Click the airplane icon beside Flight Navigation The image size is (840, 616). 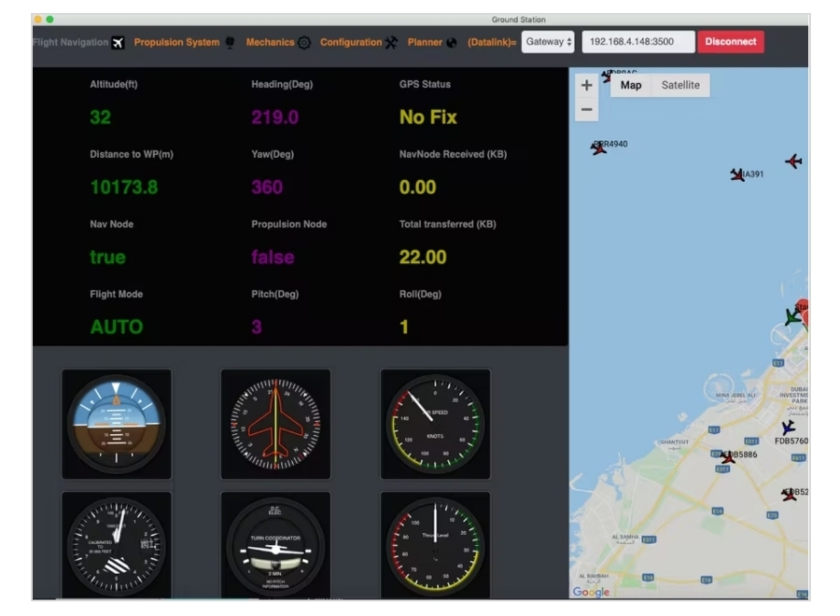pyautogui.click(x=118, y=42)
